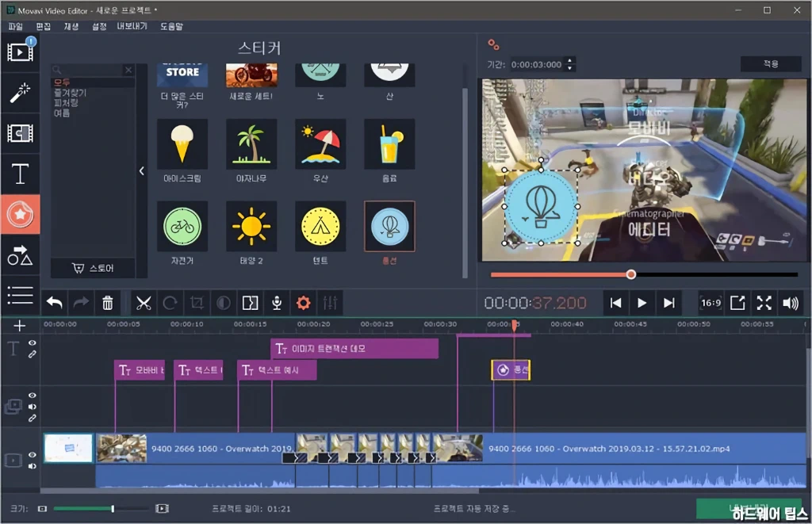Open the 파일 menu
Screen dimensions: 812x524
click(x=16, y=26)
